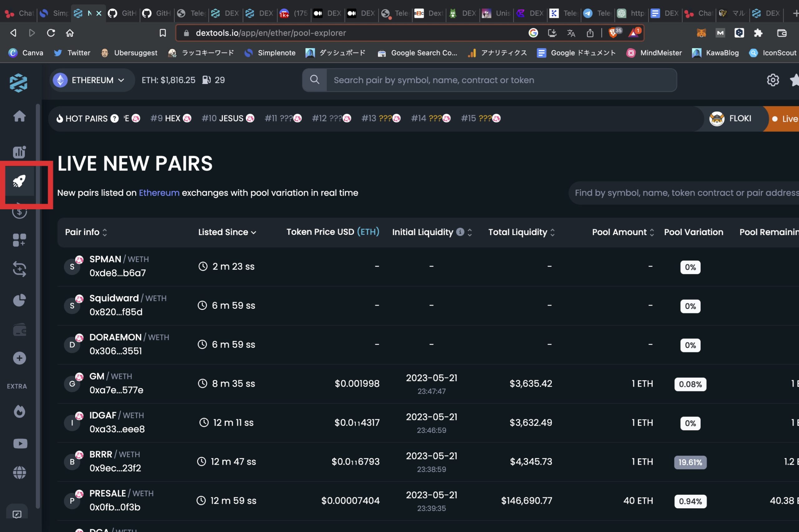799x532 pixels.
Task: Click the Ethereum link in the subtitle
Action: tap(159, 193)
